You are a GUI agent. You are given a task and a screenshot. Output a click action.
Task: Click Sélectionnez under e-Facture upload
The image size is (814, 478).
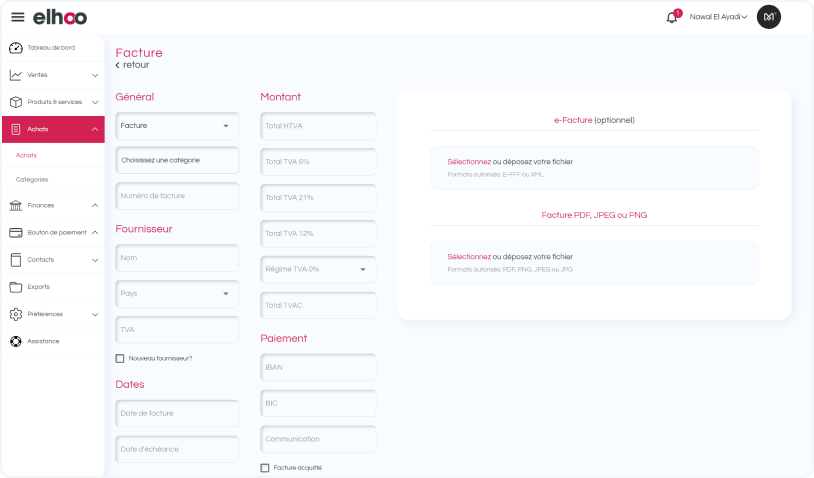(x=469, y=162)
